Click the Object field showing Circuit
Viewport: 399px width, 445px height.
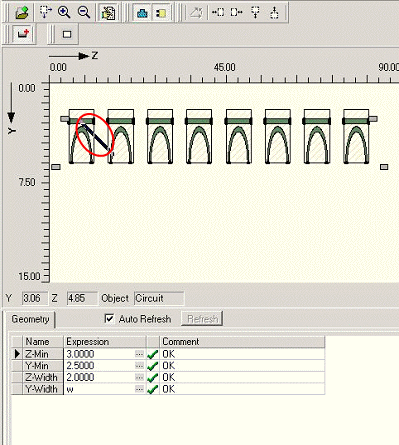[x=159, y=298]
